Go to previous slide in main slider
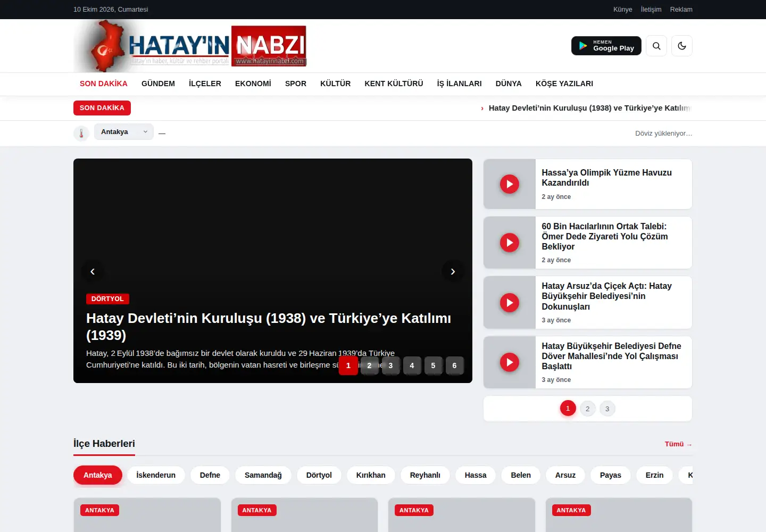 coord(93,271)
